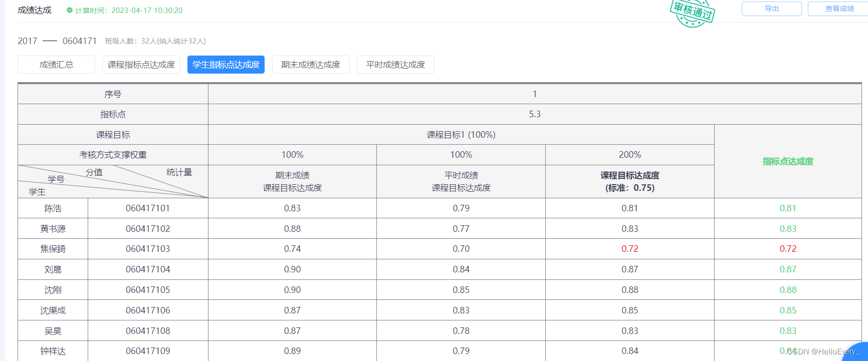The image size is (868, 361).
Task: Click student ID 060417106
Action: click(148, 310)
